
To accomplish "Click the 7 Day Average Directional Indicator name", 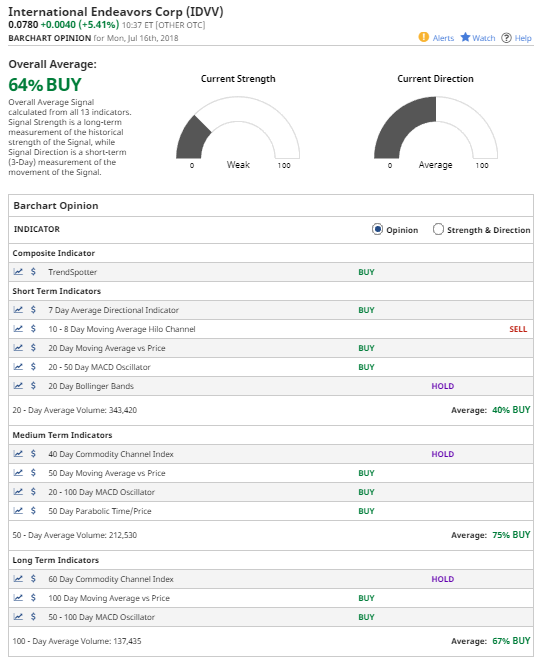I will (x=113, y=310).
